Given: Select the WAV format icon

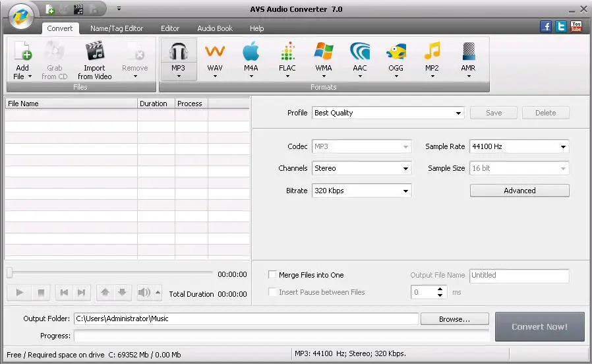Looking at the screenshot, I should pos(215,51).
